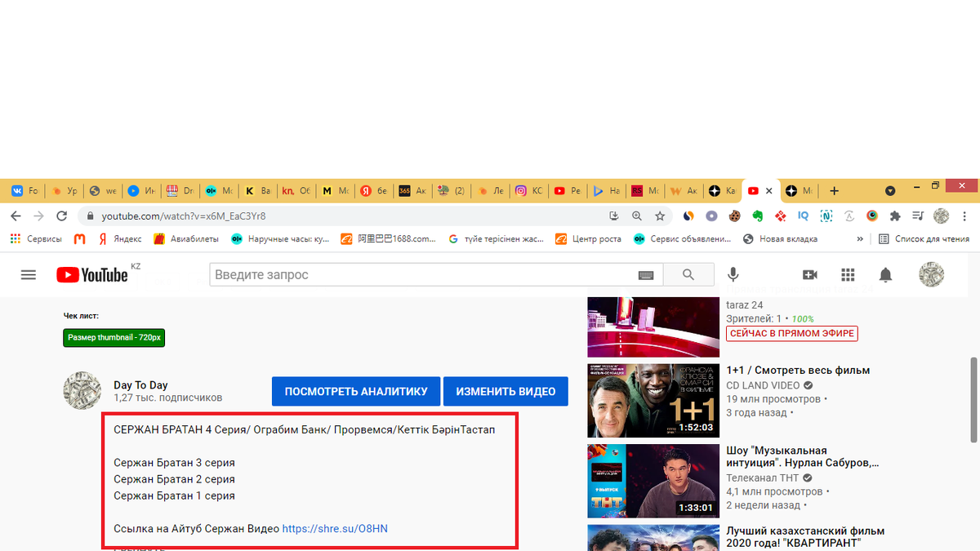
Task: Start voice search with the microphone
Action: (733, 275)
